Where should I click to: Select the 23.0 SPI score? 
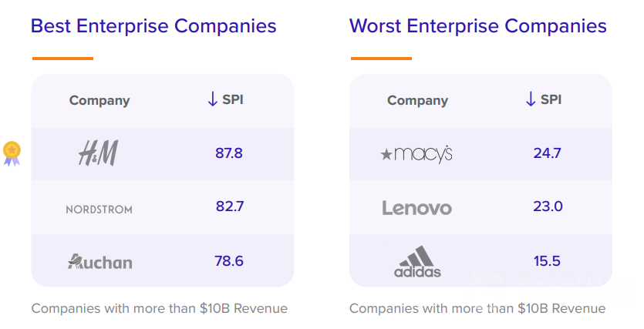[x=548, y=206]
